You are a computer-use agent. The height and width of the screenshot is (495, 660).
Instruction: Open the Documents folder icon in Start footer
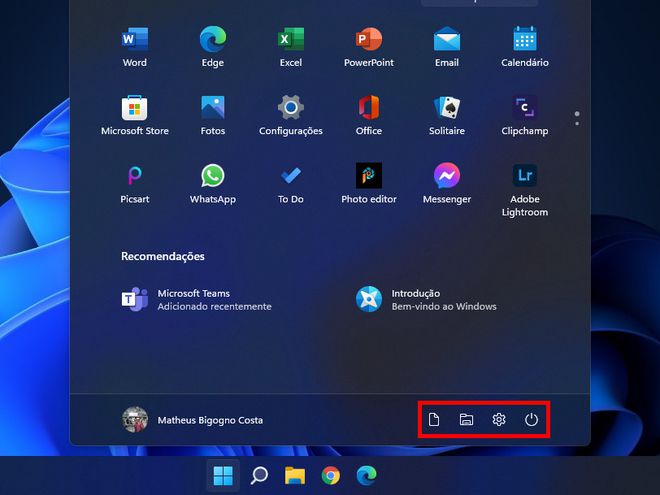click(434, 420)
